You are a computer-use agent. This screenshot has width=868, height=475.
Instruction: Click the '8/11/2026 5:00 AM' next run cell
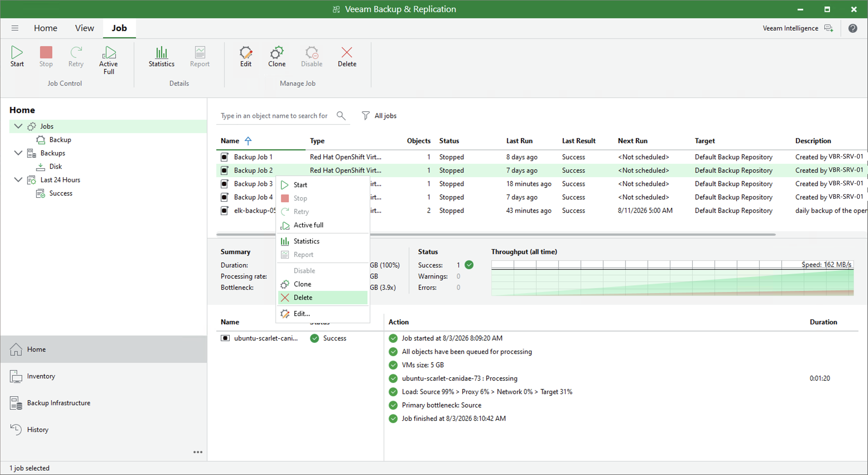tap(645, 211)
